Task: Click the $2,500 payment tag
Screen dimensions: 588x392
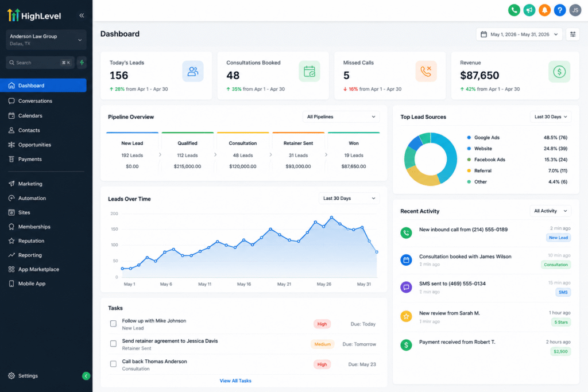Action: click(x=560, y=351)
